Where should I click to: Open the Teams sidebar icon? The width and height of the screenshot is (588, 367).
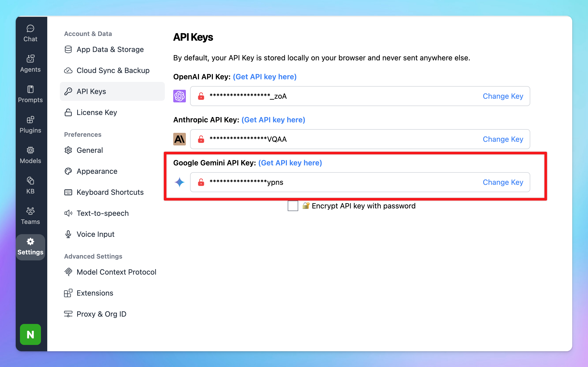[x=30, y=216]
